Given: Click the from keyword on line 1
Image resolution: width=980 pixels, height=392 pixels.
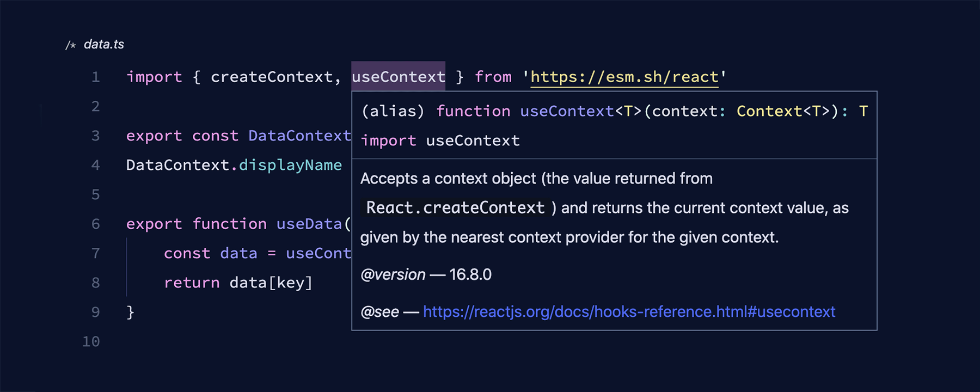Looking at the screenshot, I should coord(493,77).
